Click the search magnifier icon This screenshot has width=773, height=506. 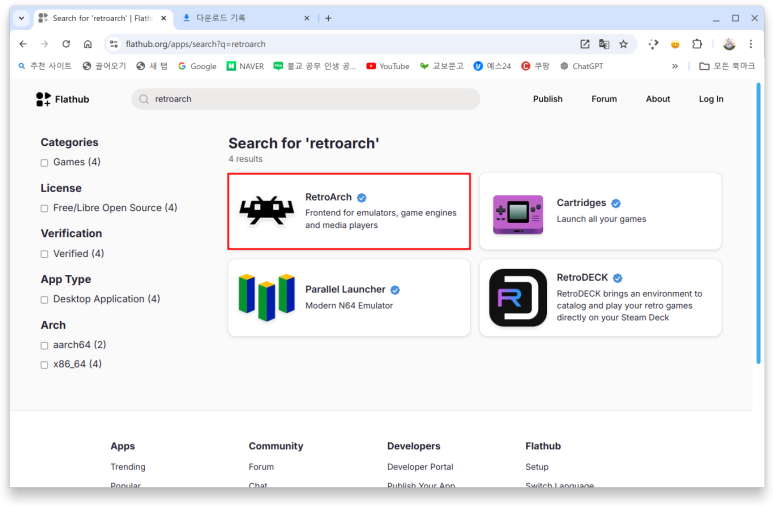coord(144,99)
